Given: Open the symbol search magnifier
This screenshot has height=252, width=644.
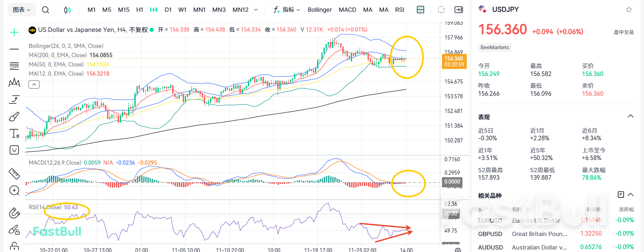Looking at the screenshot, I should [x=45, y=9].
